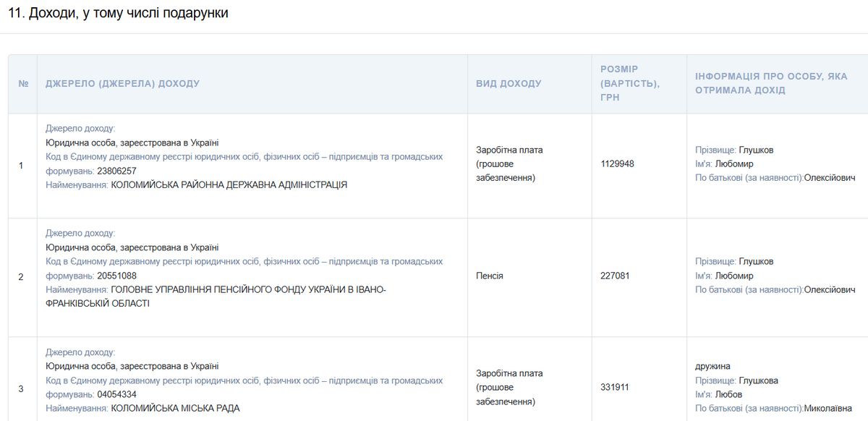
Task: Click the registry code 04054334
Action: (x=116, y=394)
